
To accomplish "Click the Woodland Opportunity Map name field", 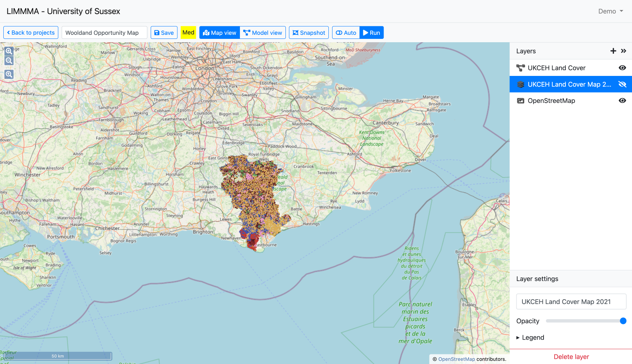I will pos(104,33).
